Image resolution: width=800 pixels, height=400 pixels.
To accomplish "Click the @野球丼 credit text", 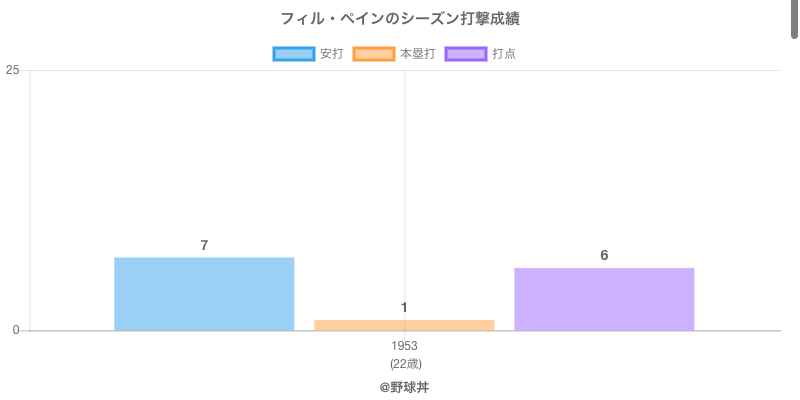I will tap(404, 386).
